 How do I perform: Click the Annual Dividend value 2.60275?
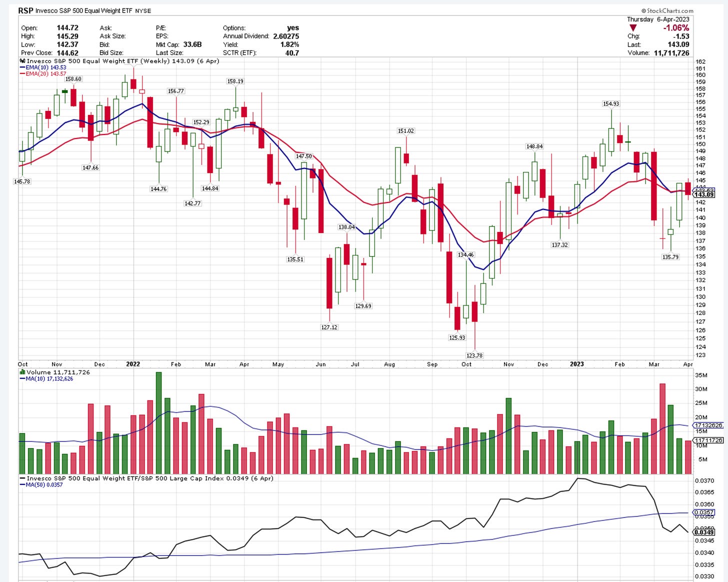coord(286,36)
